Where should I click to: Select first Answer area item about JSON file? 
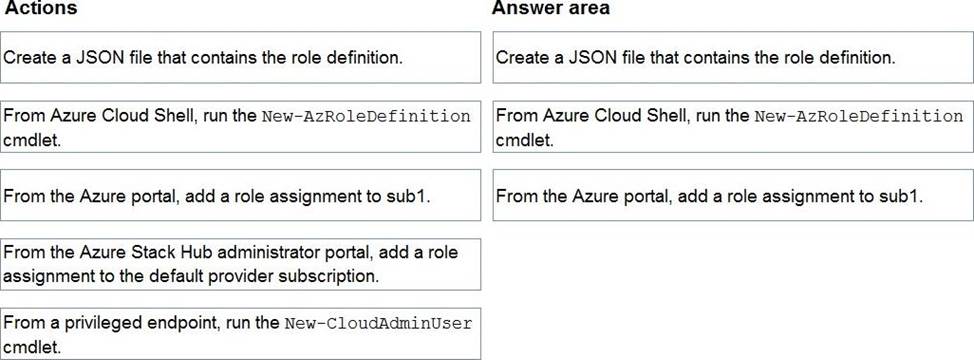(x=733, y=57)
